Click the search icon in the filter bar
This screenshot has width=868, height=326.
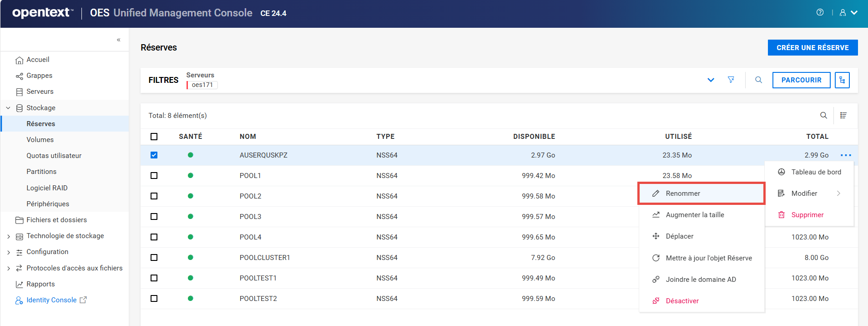tap(758, 80)
